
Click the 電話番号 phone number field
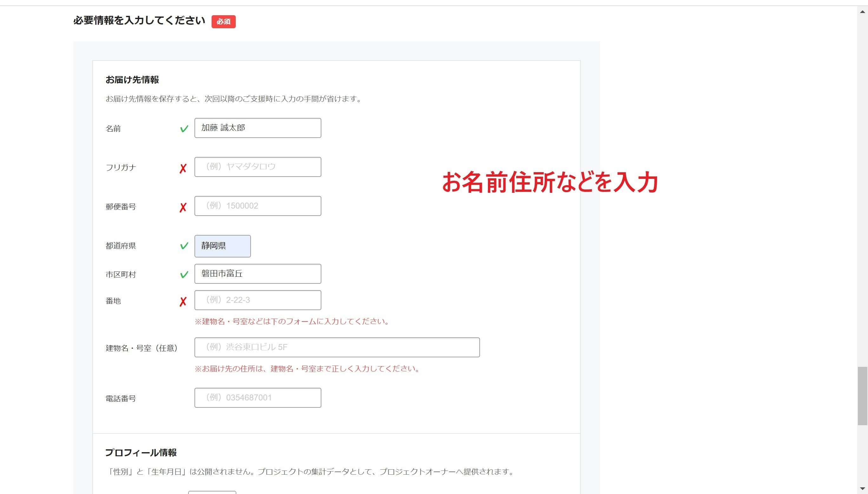(258, 398)
